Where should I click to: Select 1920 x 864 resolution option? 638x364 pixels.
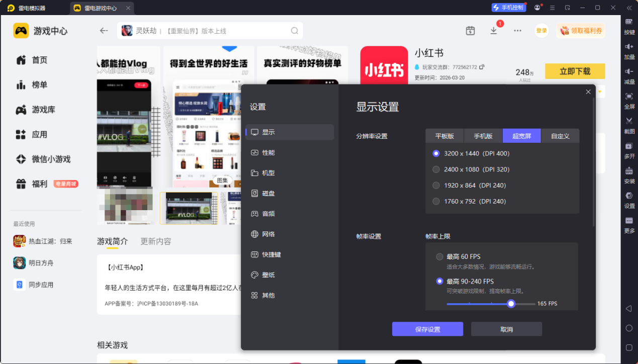click(436, 186)
